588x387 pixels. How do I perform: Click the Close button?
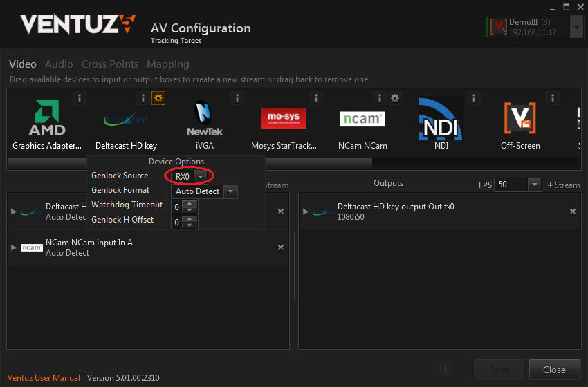pos(554,370)
